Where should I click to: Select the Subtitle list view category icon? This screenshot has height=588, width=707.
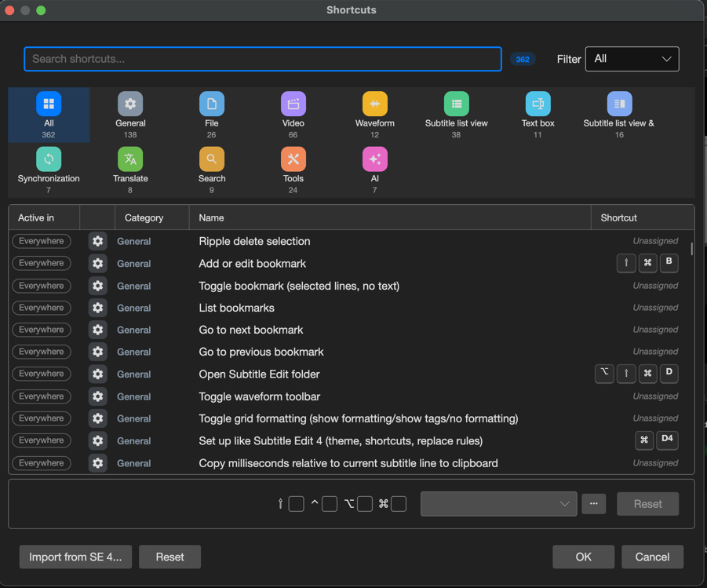457,104
